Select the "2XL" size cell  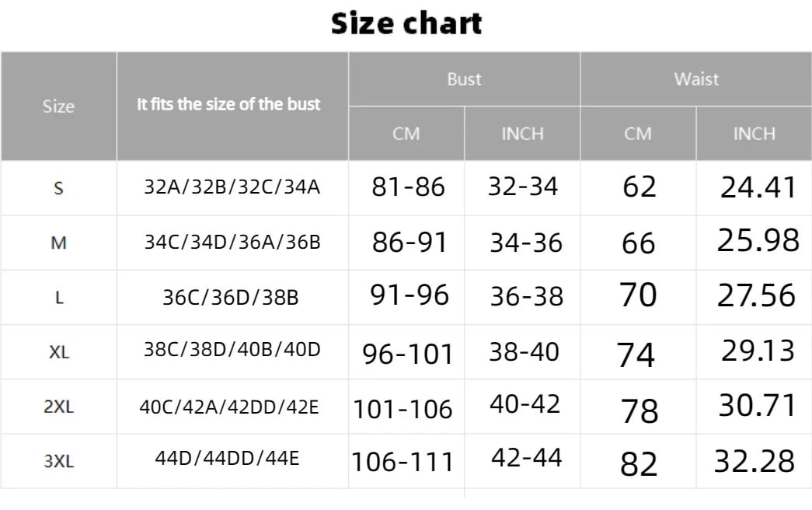click(x=58, y=407)
